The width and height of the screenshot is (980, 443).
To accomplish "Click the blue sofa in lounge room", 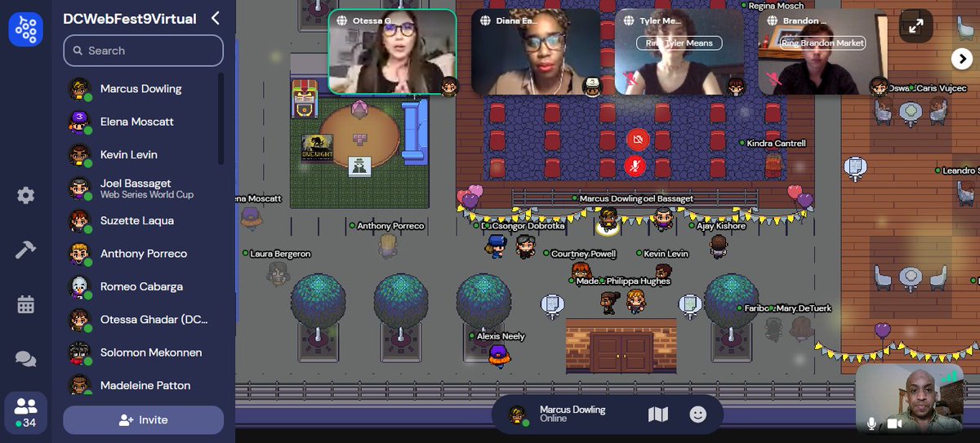I will point(415,131).
